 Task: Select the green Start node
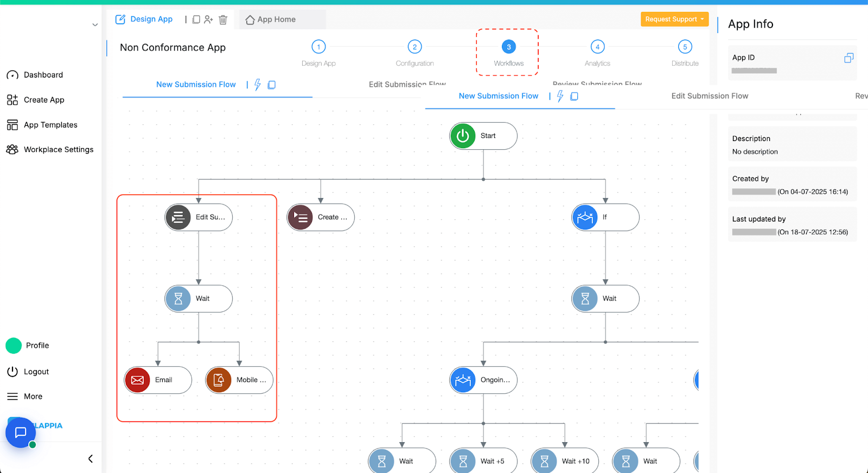click(483, 136)
